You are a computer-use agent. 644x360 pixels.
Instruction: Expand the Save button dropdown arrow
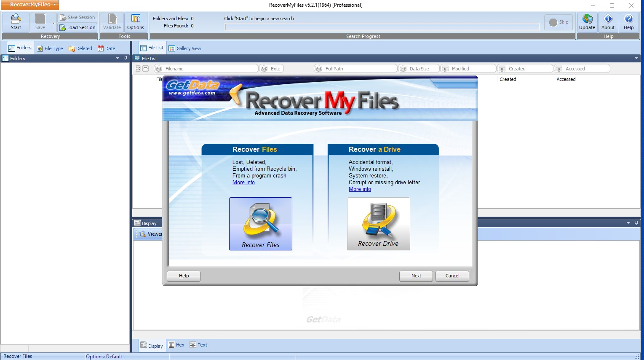(x=53, y=23)
